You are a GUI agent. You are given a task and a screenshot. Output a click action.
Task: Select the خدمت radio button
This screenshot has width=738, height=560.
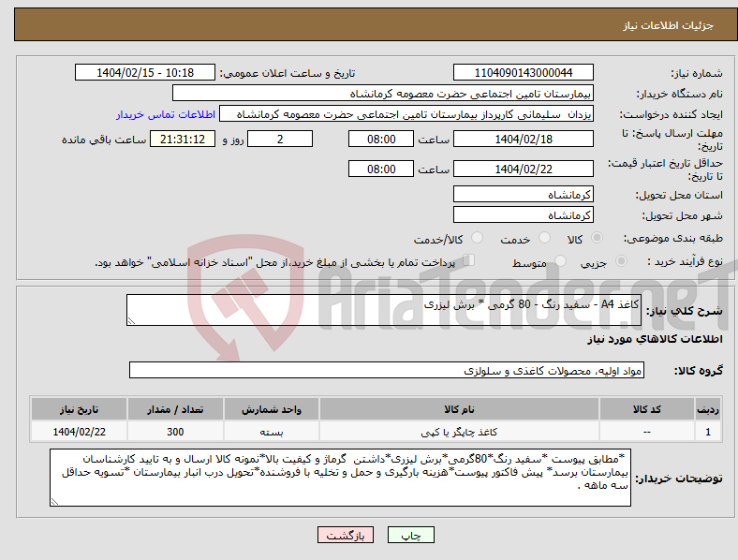pyautogui.click(x=544, y=238)
